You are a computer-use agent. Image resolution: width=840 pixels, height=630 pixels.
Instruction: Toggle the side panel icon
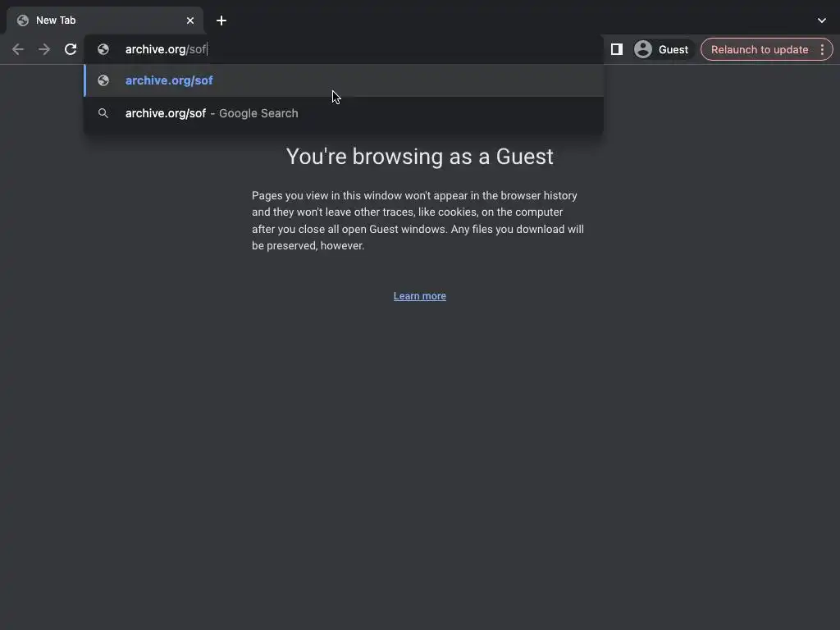click(x=617, y=49)
